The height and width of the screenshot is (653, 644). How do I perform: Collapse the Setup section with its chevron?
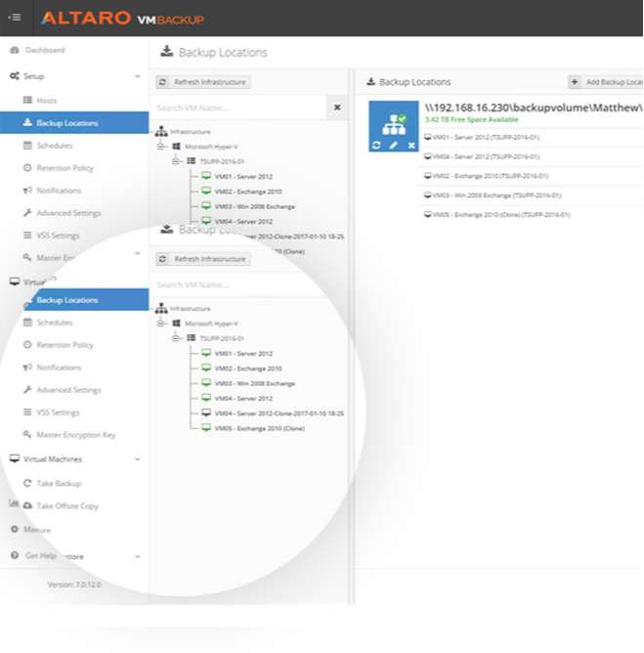tap(138, 76)
